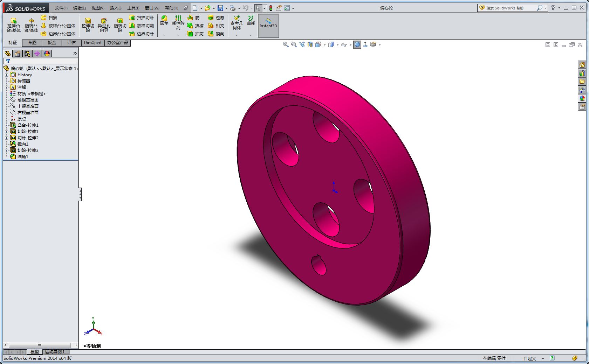This screenshot has width=589, height=364.
Task: Select the 放样切割 lofted cut tool
Action: 142,26
